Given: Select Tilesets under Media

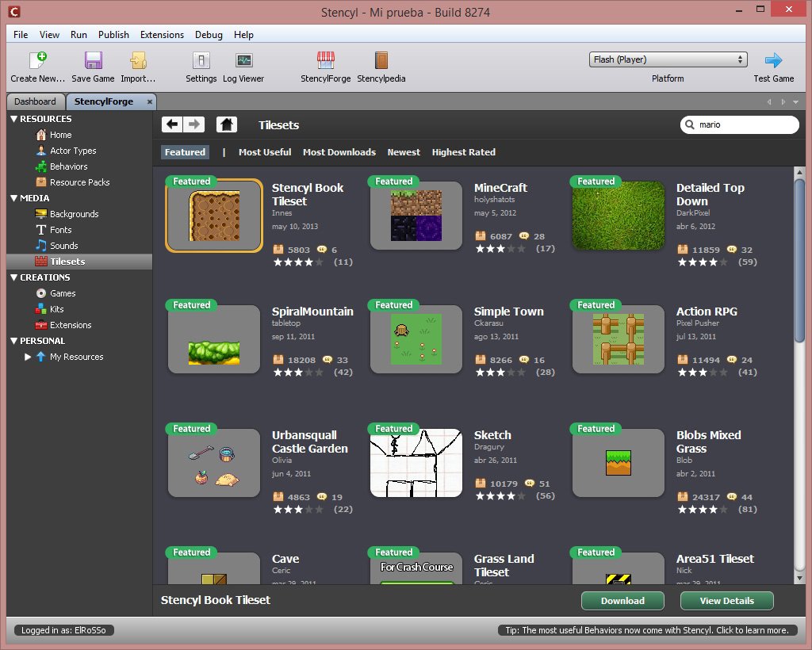Looking at the screenshot, I should click(79, 262).
